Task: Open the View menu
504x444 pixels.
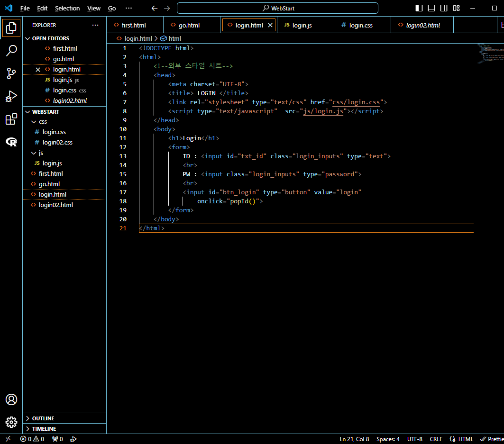Action: [94, 9]
